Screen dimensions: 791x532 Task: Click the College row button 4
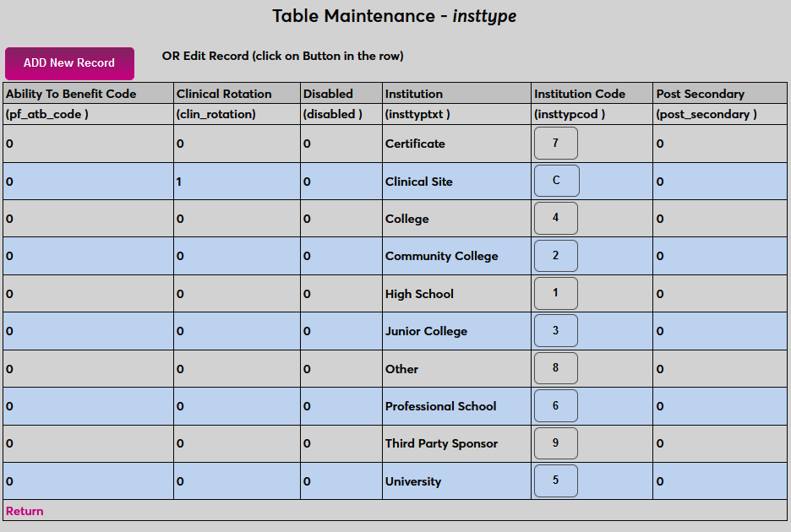point(555,218)
